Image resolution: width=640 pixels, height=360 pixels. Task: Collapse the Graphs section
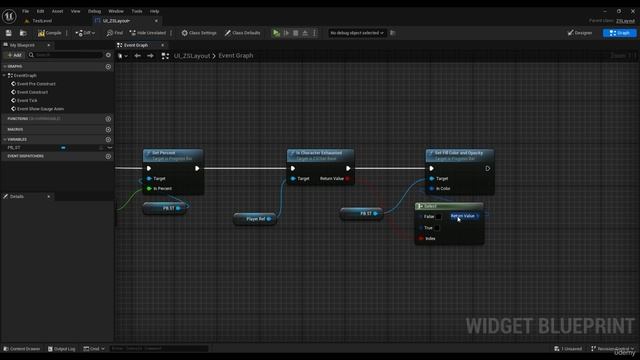coord(4,66)
